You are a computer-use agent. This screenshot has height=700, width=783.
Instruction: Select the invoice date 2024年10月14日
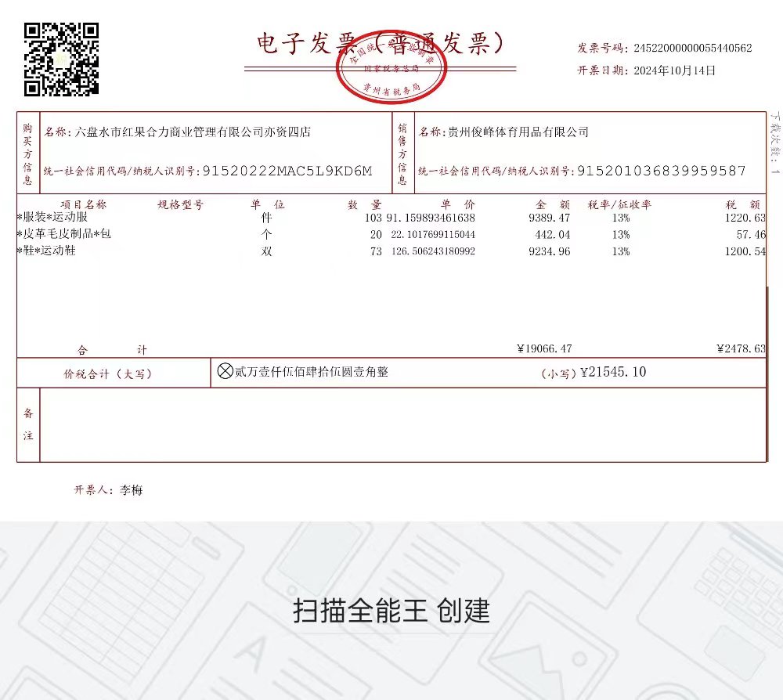point(673,70)
